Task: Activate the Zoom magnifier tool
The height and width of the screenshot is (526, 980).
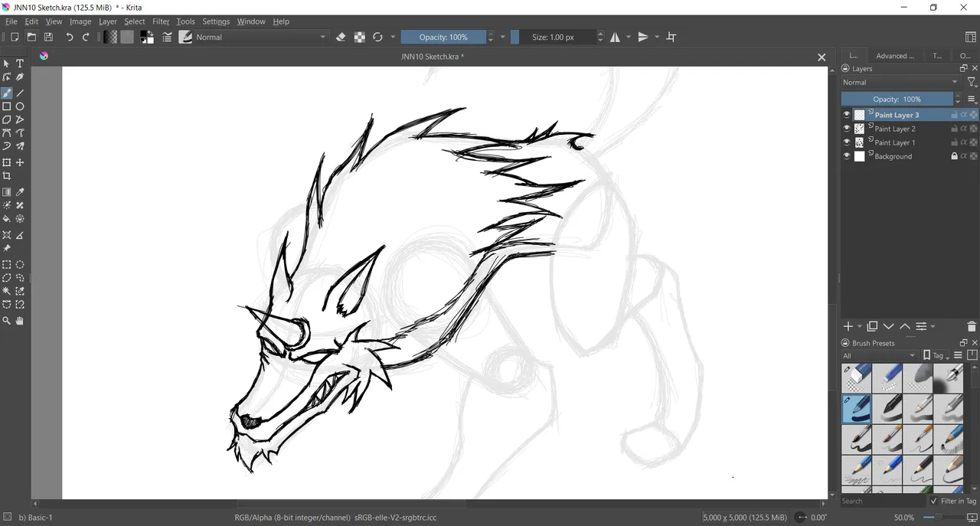Action: [7, 321]
